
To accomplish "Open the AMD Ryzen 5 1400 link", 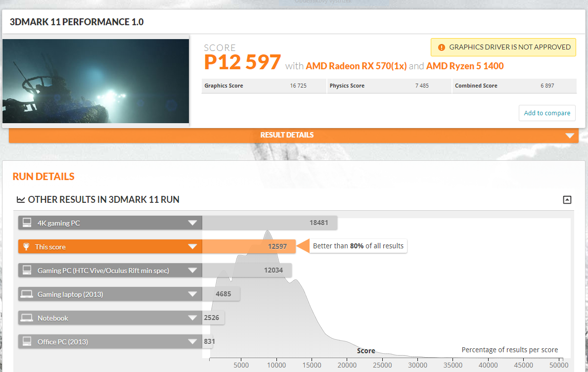I will 465,66.
